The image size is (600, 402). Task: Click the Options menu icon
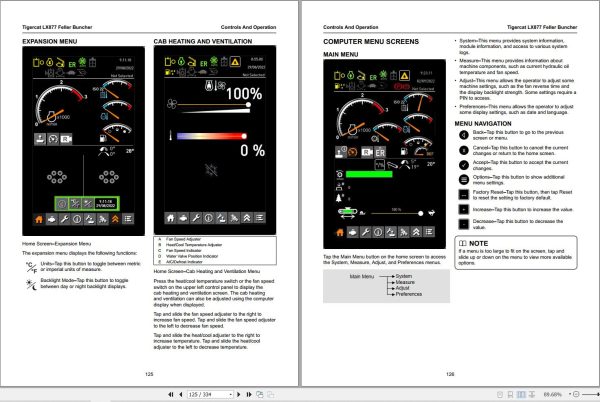464,179
